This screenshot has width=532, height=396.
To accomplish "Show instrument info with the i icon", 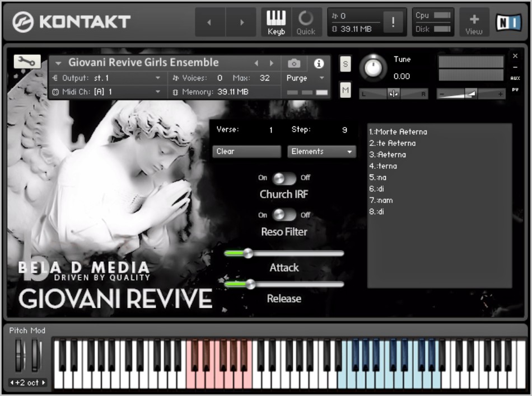I will click(319, 63).
